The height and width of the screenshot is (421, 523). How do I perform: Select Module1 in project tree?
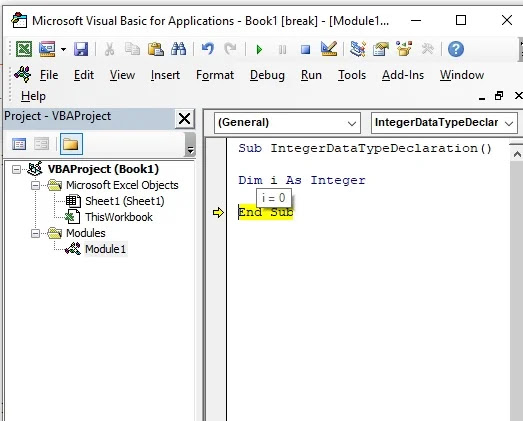(x=105, y=249)
